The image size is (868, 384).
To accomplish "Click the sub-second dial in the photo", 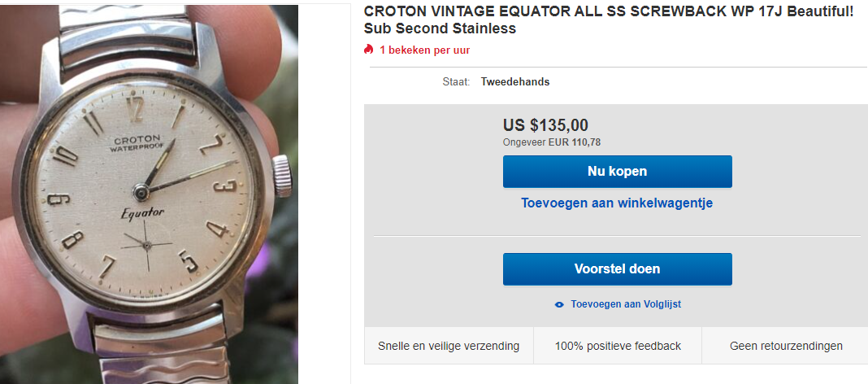I will (146, 246).
